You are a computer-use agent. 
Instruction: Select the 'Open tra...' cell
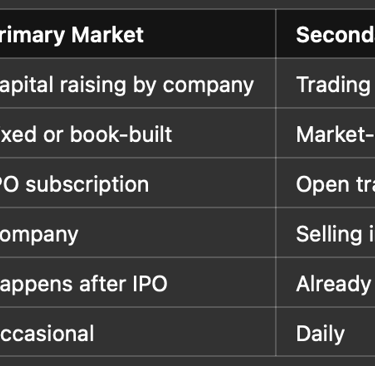[x=325, y=183]
